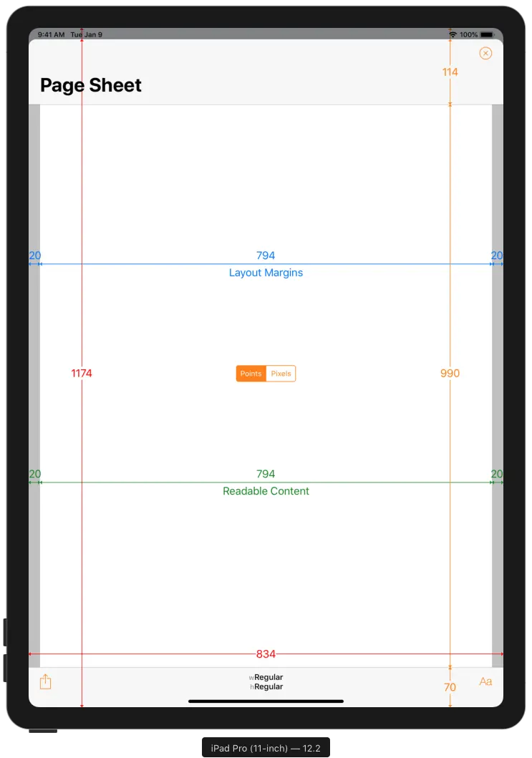
Task: Select the Points segment
Action: [x=251, y=374]
